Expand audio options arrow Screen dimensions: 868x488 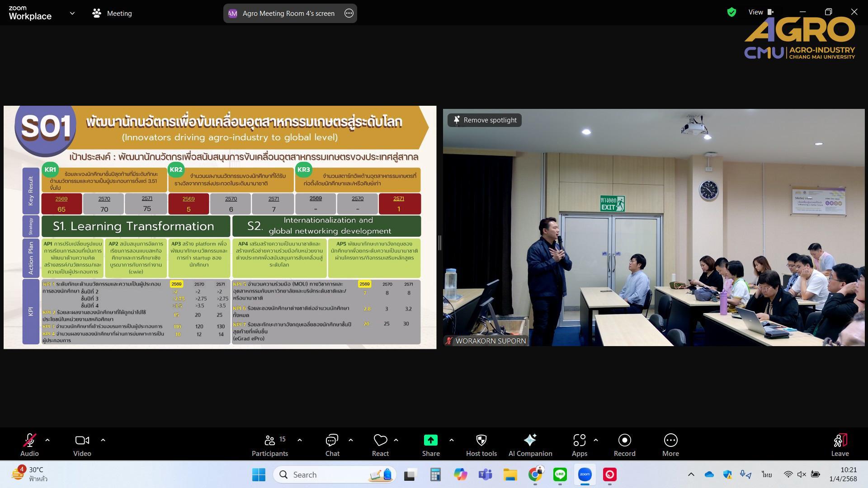[x=47, y=440]
